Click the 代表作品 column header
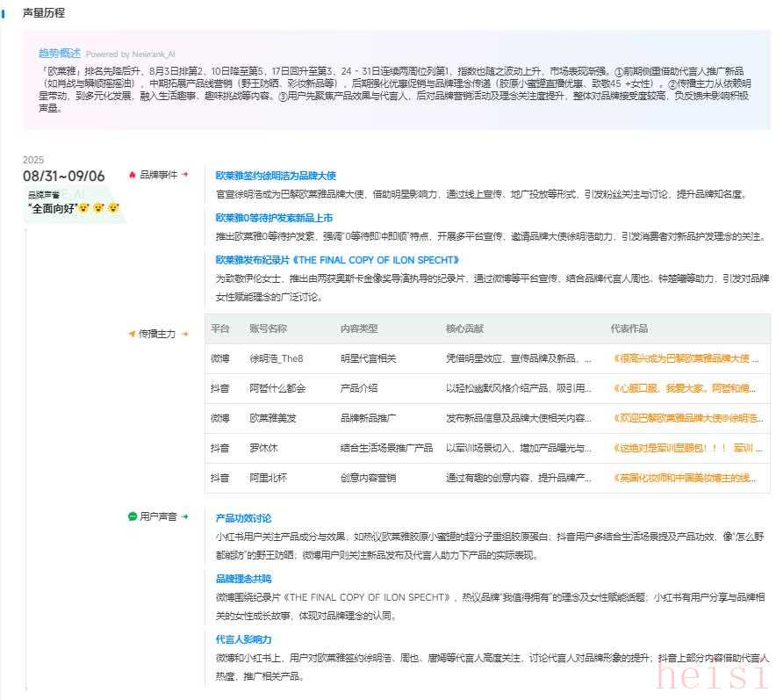Image resolution: width=783 pixels, height=700 pixels. 629,328
